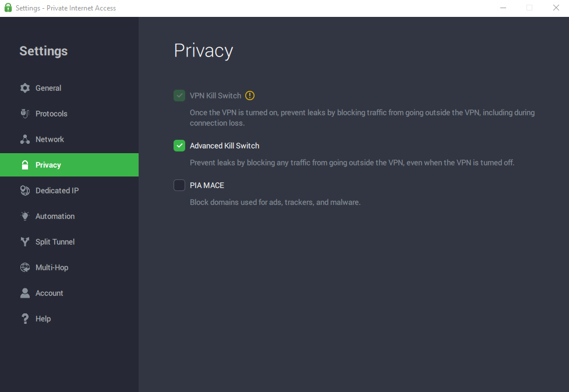Click the Advanced Kill Switch label
Screen dimensions: 569x392
225,146
